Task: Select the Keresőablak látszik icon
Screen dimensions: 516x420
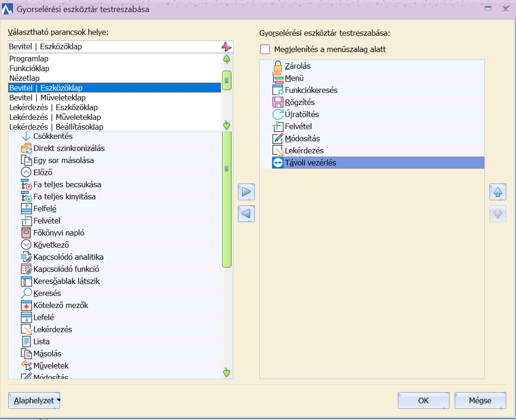Action: (x=26, y=281)
